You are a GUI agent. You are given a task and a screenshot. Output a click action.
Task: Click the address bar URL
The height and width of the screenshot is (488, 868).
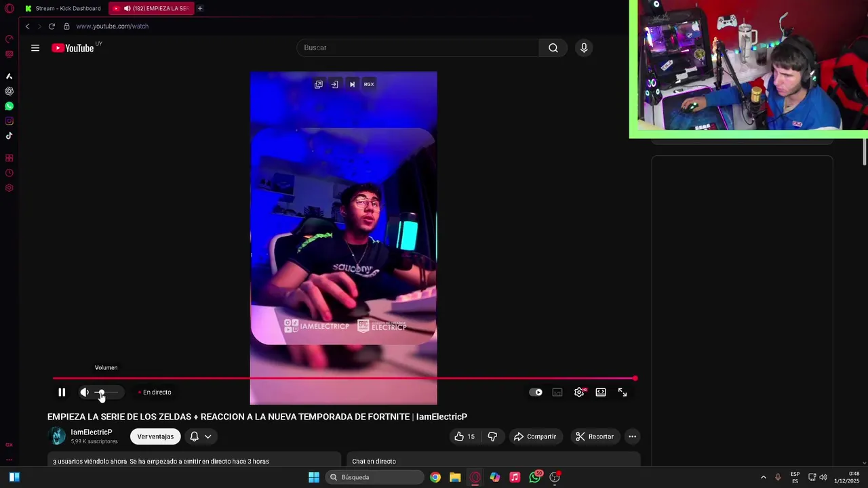tap(113, 26)
